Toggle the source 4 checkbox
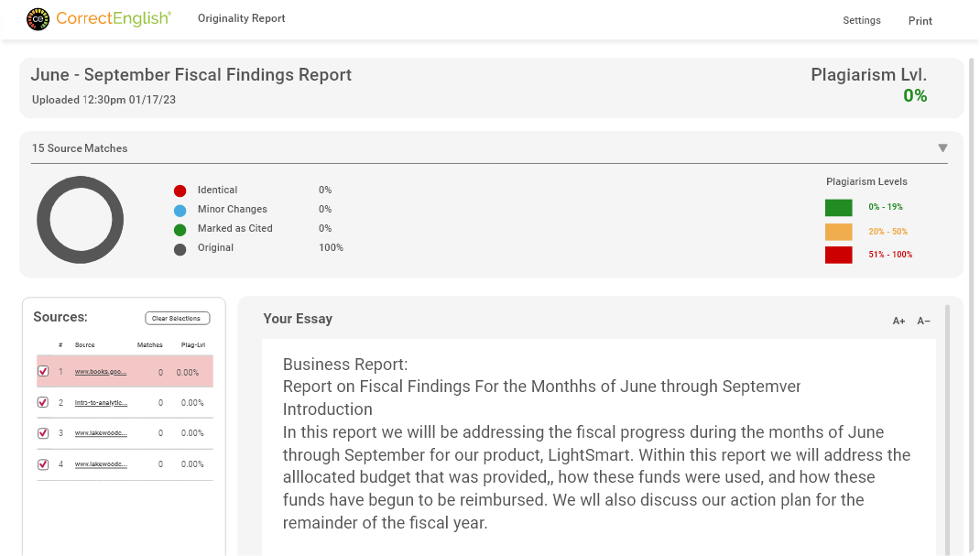980x556 pixels. (x=43, y=464)
